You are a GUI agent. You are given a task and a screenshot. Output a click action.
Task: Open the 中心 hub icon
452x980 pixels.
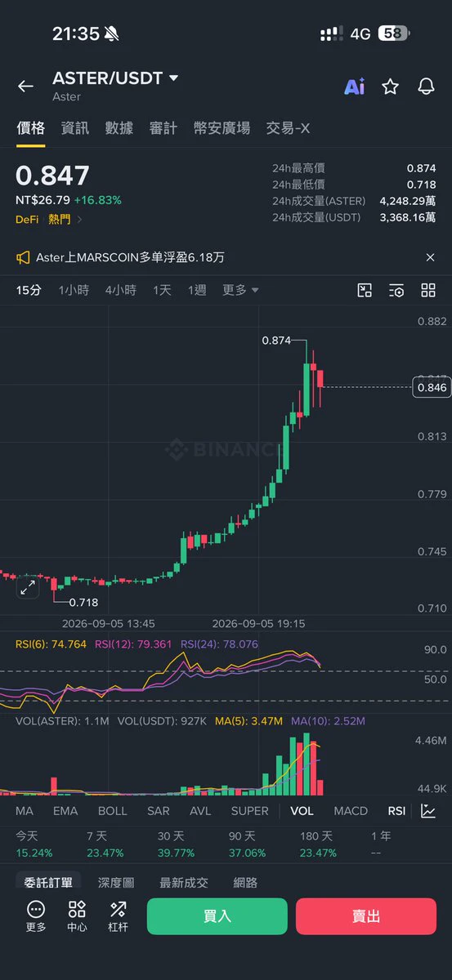tap(77, 915)
